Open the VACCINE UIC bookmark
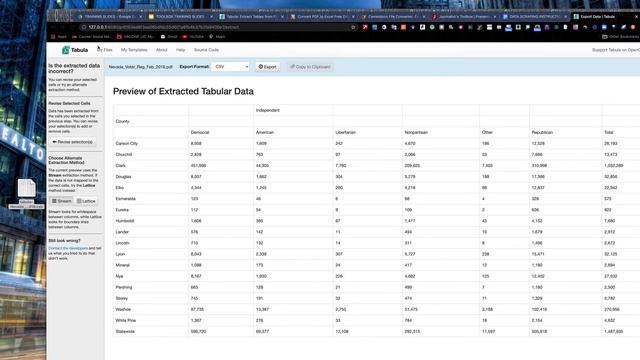Screen dimensions: 640x360 (136, 37)
